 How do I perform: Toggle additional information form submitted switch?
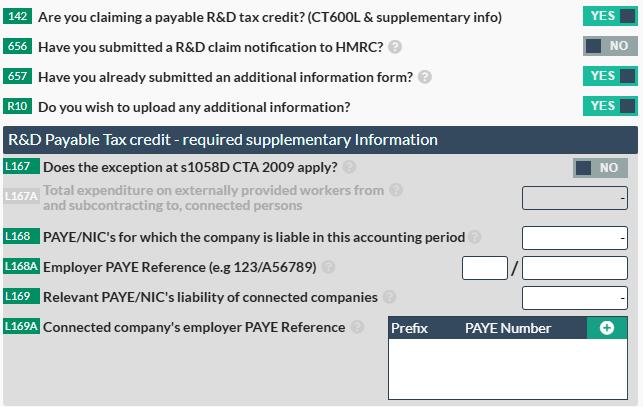click(610, 76)
